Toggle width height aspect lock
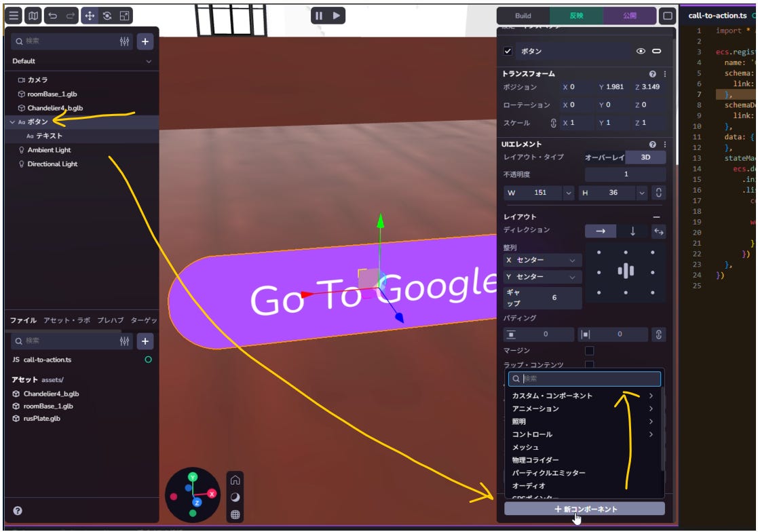The width and height of the screenshot is (758, 532). coord(658,193)
